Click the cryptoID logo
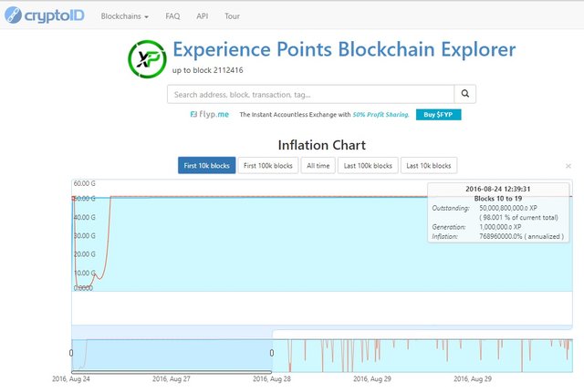The height and width of the screenshot is (392, 584). pyautogui.click(x=46, y=15)
